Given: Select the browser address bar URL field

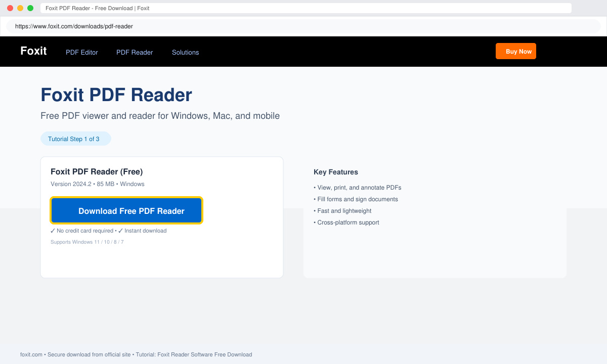Looking at the screenshot, I should tap(303, 26).
